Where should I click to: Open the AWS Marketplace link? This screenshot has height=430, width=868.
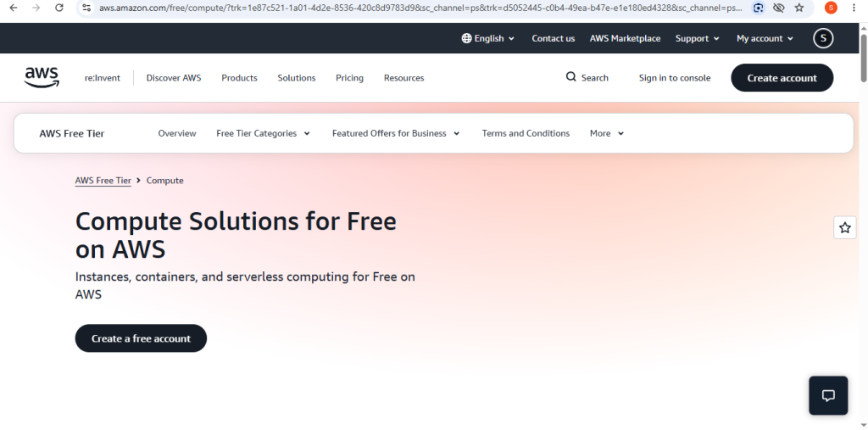pos(625,38)
